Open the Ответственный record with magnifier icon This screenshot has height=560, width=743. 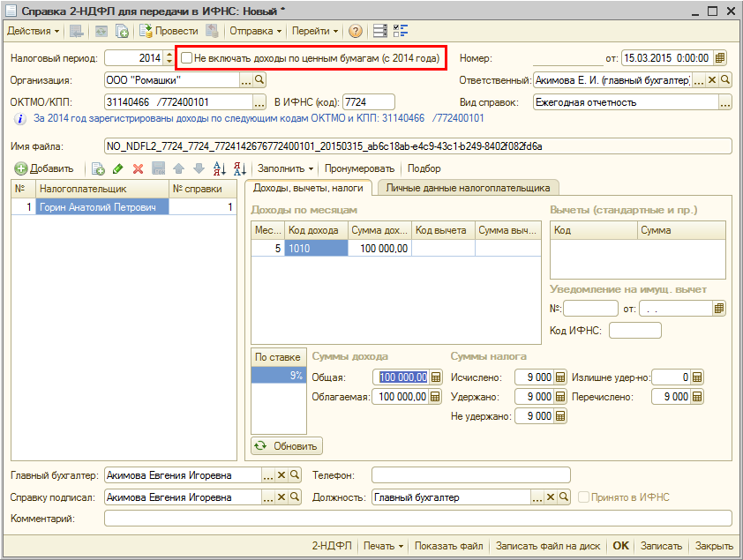point(725,80)
